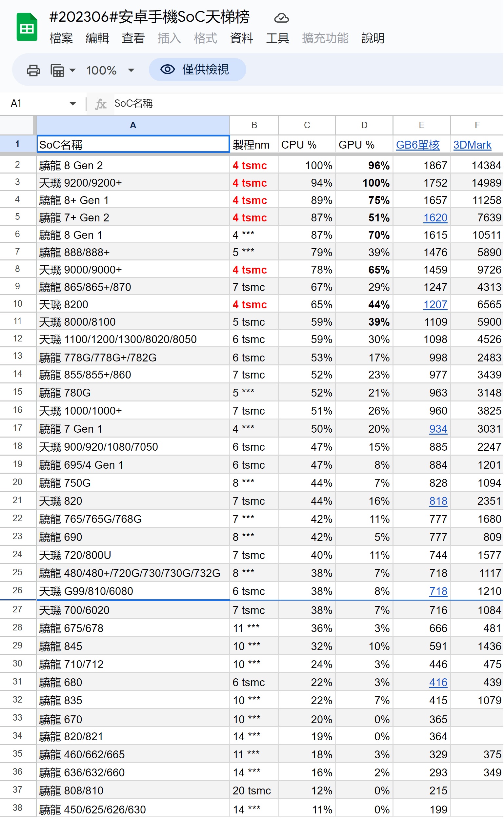Select cell 天璣 8200

coord(133,304)
